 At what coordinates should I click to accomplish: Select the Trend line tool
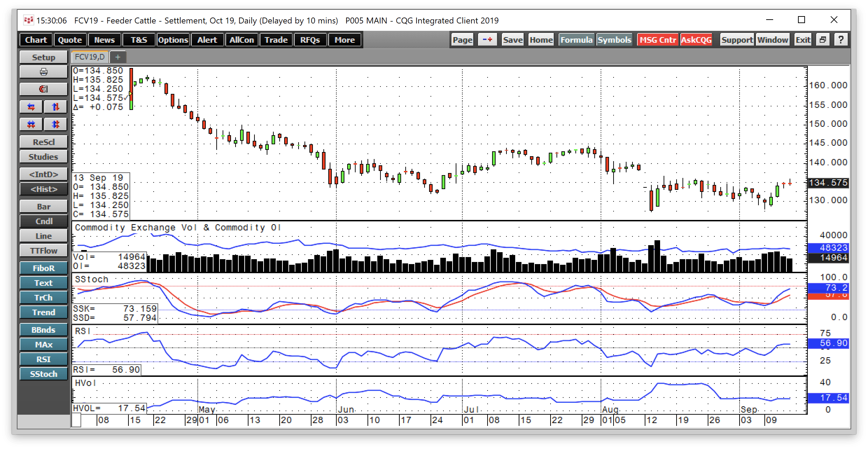[43, 312]
